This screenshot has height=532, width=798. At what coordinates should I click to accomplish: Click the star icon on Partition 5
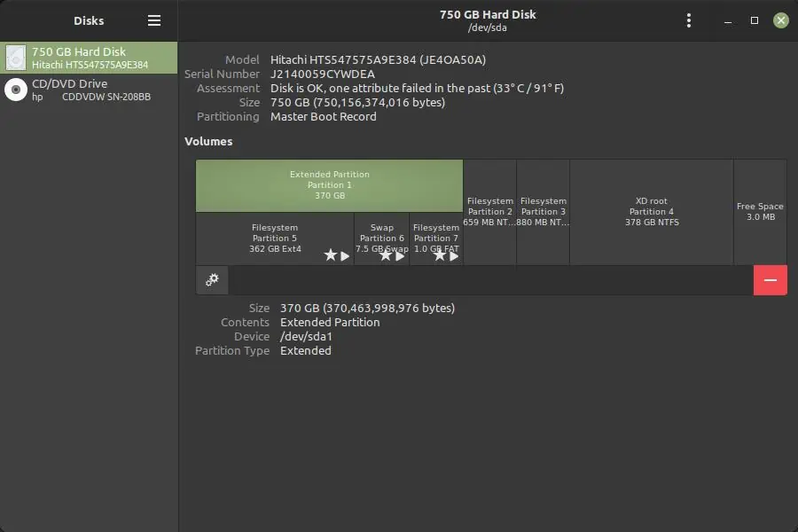331,255
